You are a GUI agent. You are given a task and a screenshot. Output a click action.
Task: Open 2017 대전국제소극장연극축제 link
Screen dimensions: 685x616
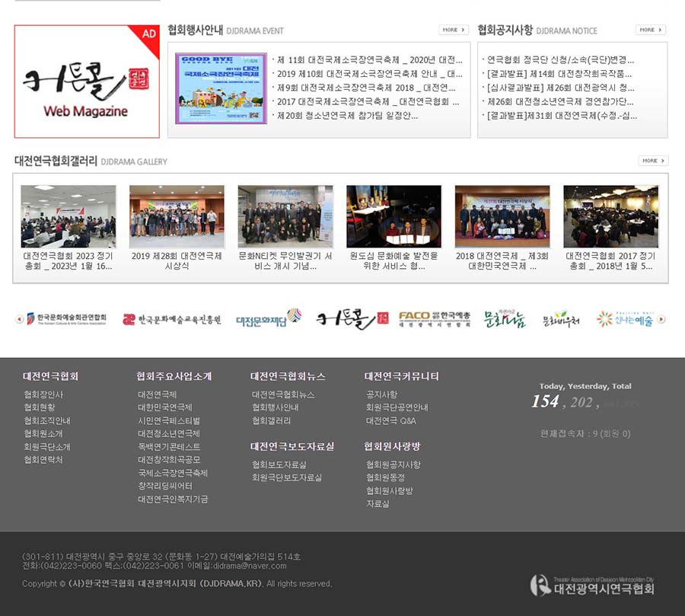368,101
